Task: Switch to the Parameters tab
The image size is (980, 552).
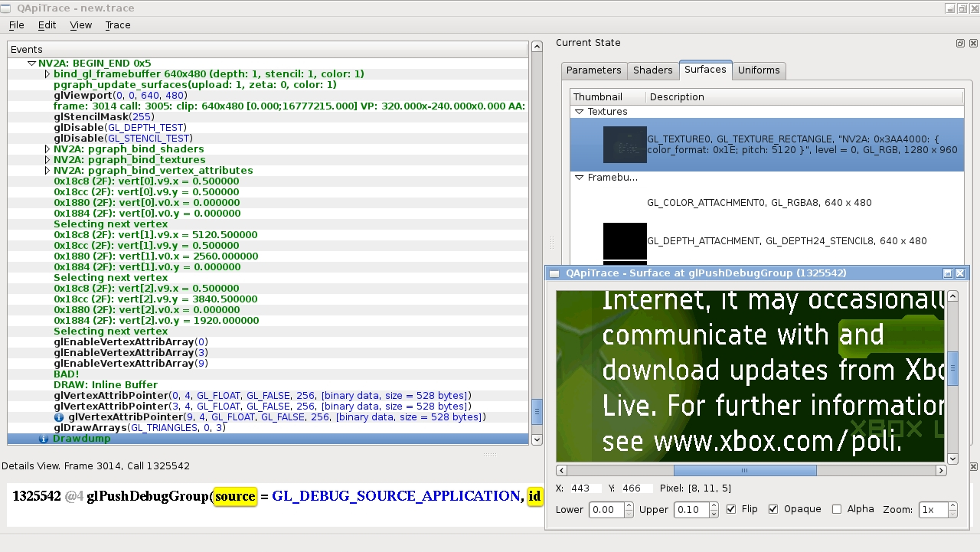Action: (x=594, y=70)
